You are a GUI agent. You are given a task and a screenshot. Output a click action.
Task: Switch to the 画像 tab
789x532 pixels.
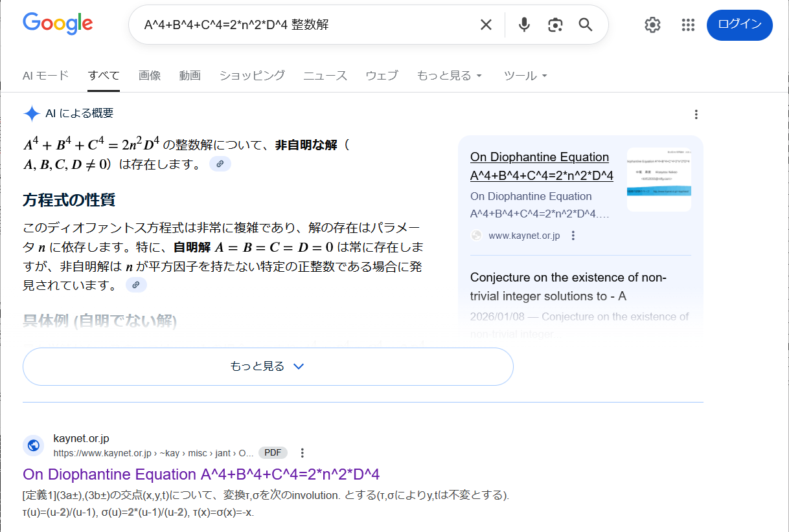point(150,76)
